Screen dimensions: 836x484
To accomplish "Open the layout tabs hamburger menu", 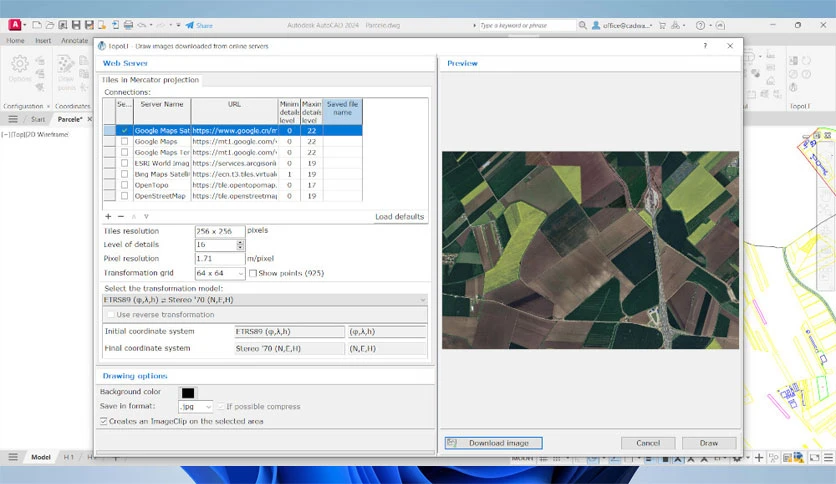I will click(x=13, y=457).
